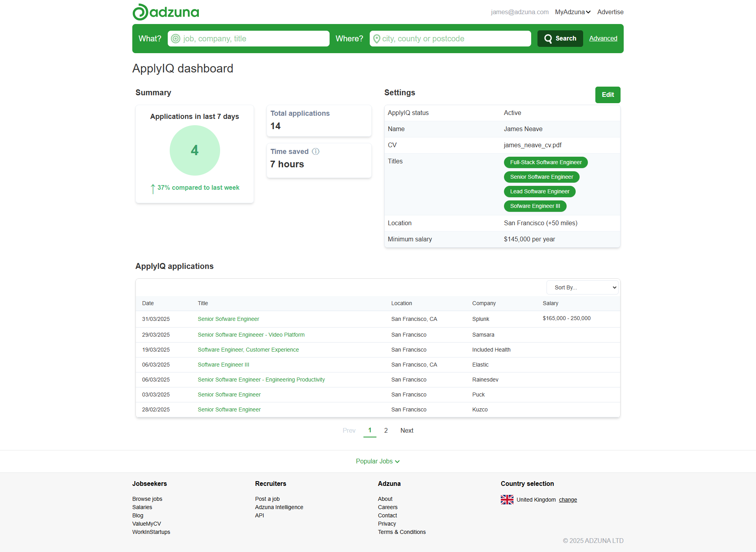756x552 pixels.
Task: Open Senior Software Engineeer - Video Platform job
Action: (251, 335)
